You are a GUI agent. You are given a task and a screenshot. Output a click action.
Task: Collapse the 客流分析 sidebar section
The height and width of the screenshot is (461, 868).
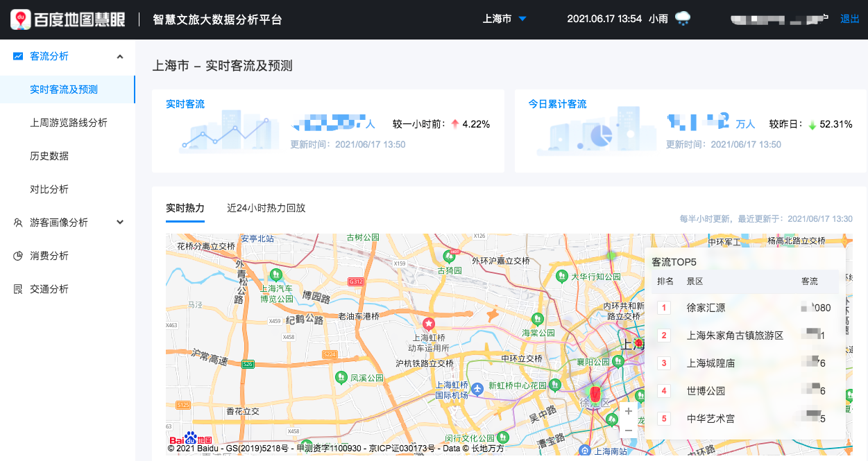click(119, 58)
